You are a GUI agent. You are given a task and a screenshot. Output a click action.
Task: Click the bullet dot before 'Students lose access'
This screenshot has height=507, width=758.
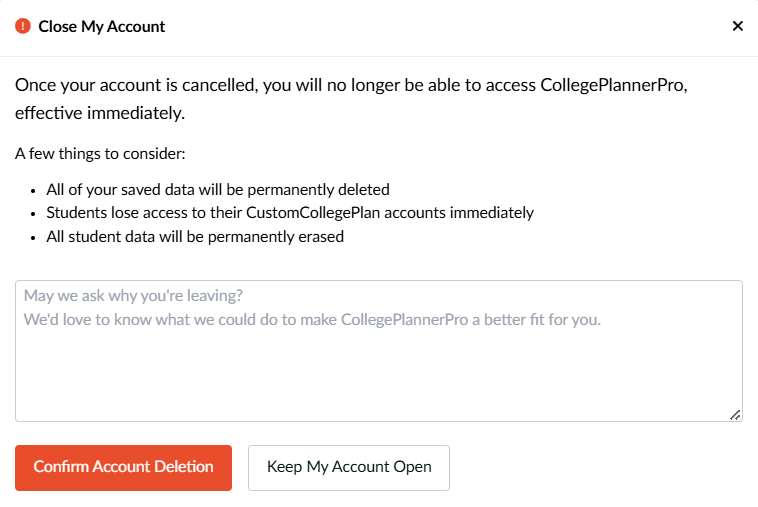pyautogui.click(x=33, y=214)
